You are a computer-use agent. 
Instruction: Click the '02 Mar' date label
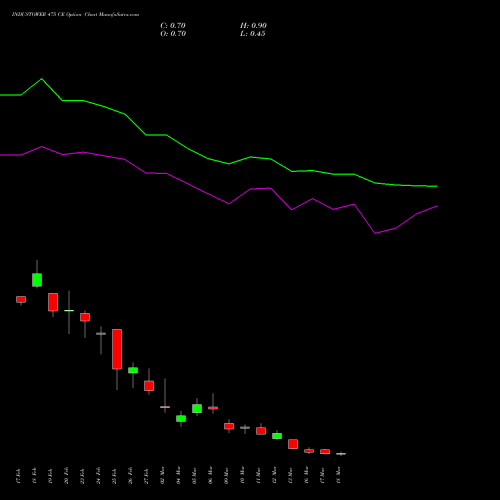[x=162, y=475]
